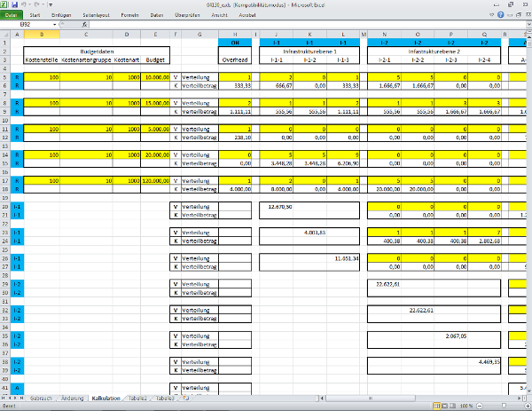Select column H header

[x=234, y=34]
